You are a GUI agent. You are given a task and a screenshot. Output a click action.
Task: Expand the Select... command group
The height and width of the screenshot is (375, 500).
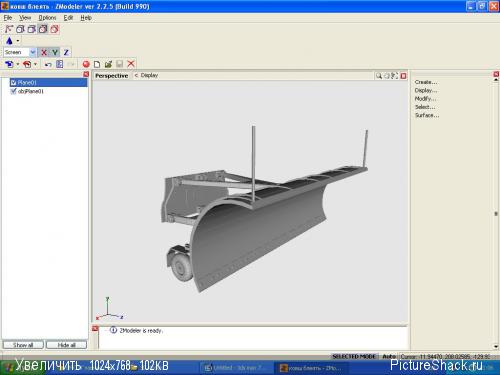click(425, 107)
